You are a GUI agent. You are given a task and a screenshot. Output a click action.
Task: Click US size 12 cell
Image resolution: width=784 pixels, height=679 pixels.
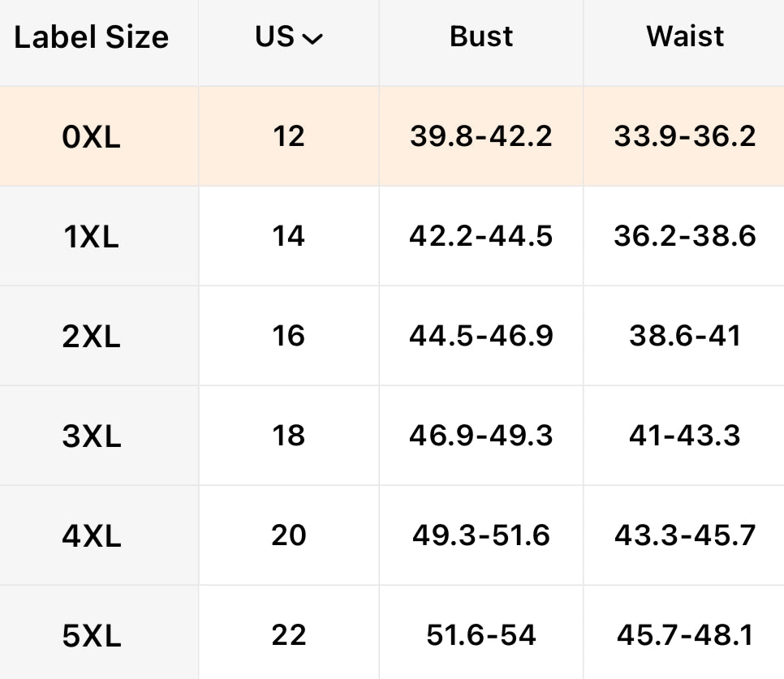pyautogui.click(x=288, y=136)
